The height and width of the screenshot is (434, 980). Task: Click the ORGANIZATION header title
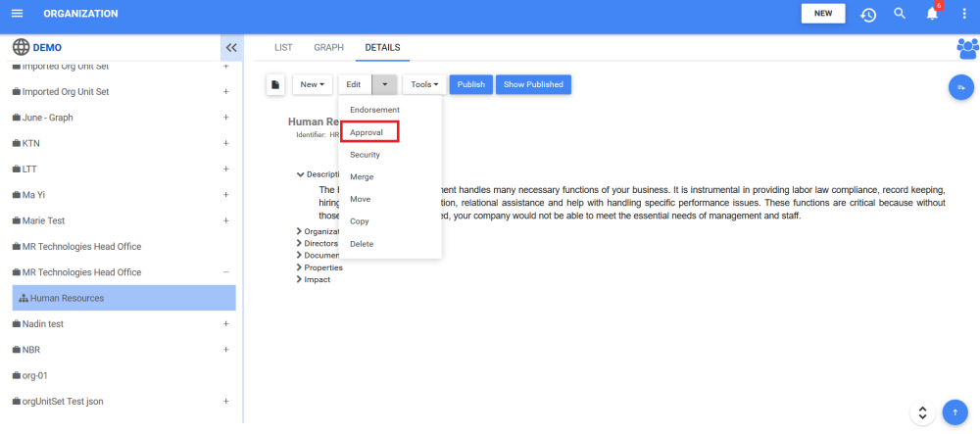[x=80, y=14]
